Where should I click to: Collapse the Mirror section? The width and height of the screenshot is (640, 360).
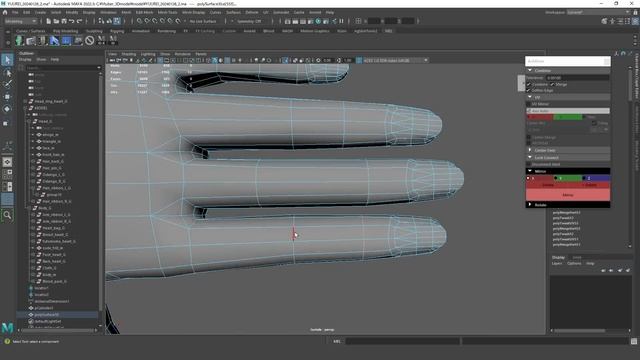(530, 171)
